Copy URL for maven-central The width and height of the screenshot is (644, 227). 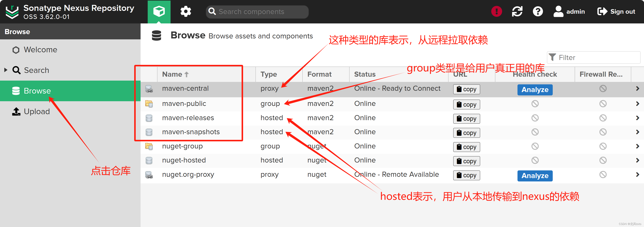click(x=467, y=89)
